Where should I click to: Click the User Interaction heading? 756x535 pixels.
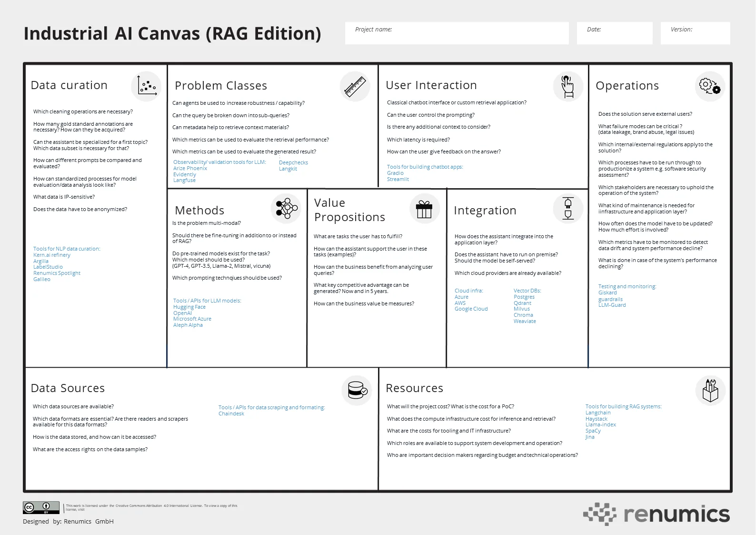431,85
